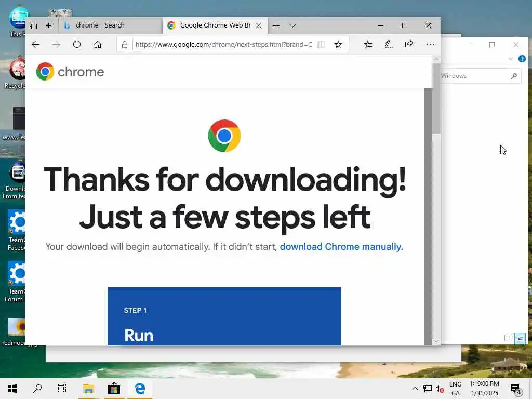Click Edge icon on the taskbar
This screenshot has width=532, height=399.
point(140,389)
